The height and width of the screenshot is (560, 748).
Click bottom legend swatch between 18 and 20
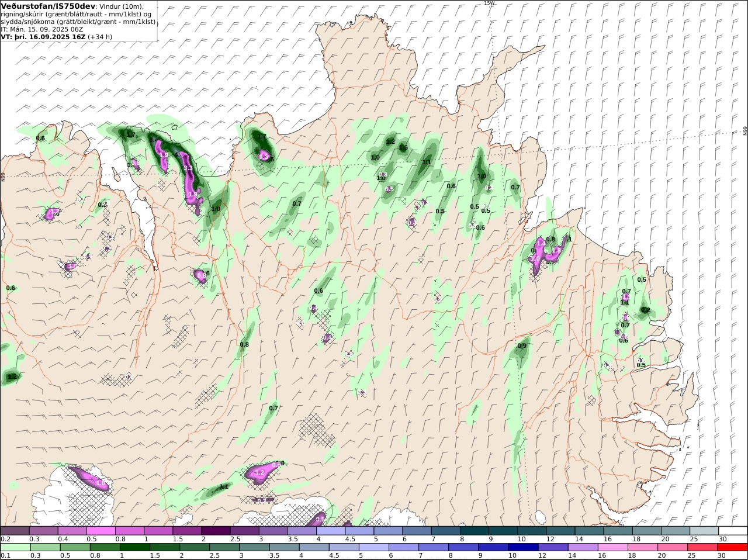tap(643, 547)
